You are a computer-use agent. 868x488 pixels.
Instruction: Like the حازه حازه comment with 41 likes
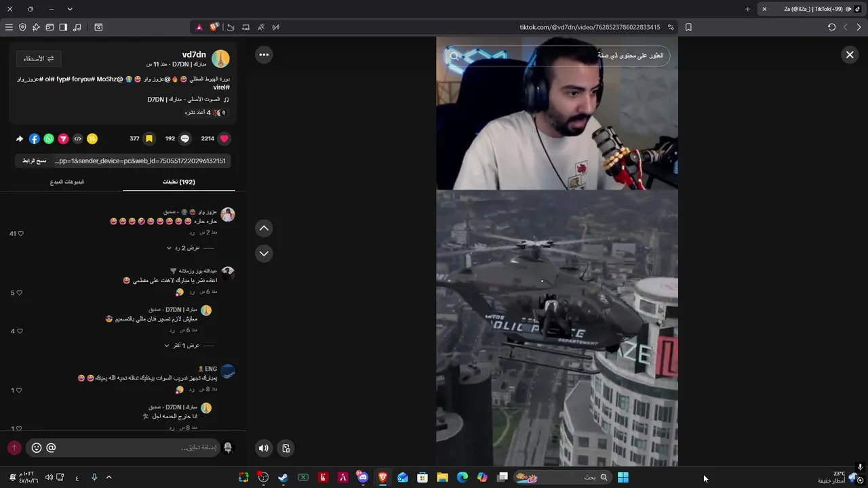pos(20,234)
